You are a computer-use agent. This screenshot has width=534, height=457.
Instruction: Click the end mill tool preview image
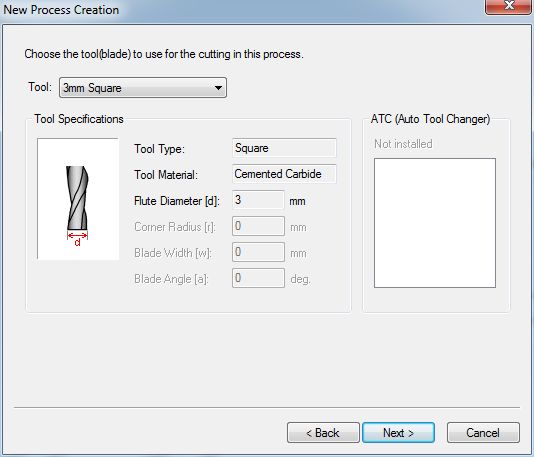(78, 199)
